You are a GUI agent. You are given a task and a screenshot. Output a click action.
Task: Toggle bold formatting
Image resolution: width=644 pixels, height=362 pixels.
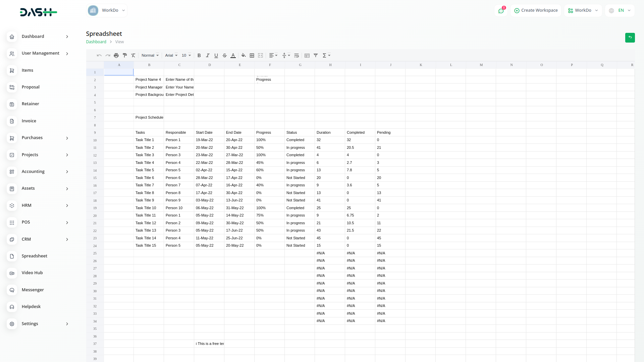(199, 56)
